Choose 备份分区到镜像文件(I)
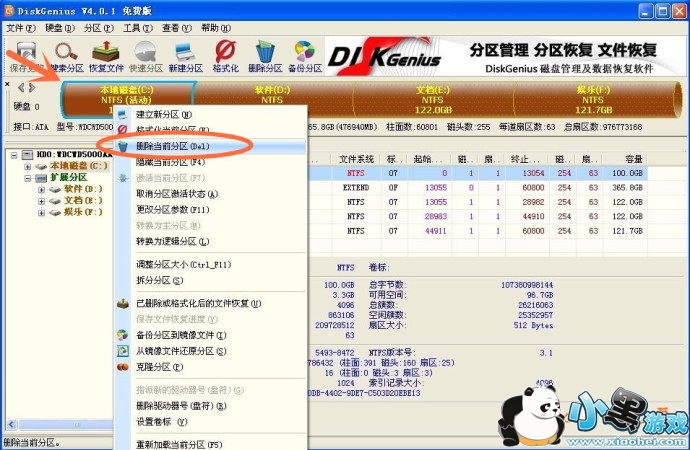Viewport: 690px width, 450px height. click(181, 335)
